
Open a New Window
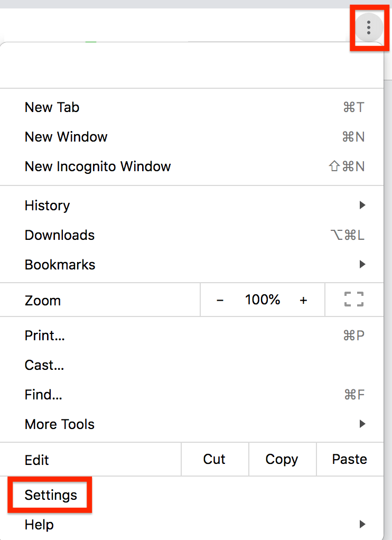click(x=66, y=137)
